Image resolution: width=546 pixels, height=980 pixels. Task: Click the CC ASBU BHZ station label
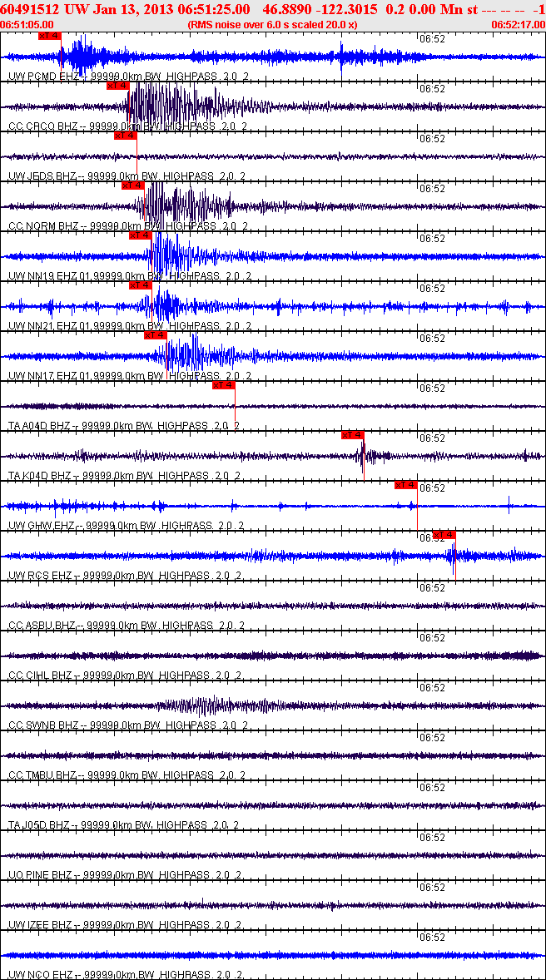pyautogui.click(x=127, y=626)
